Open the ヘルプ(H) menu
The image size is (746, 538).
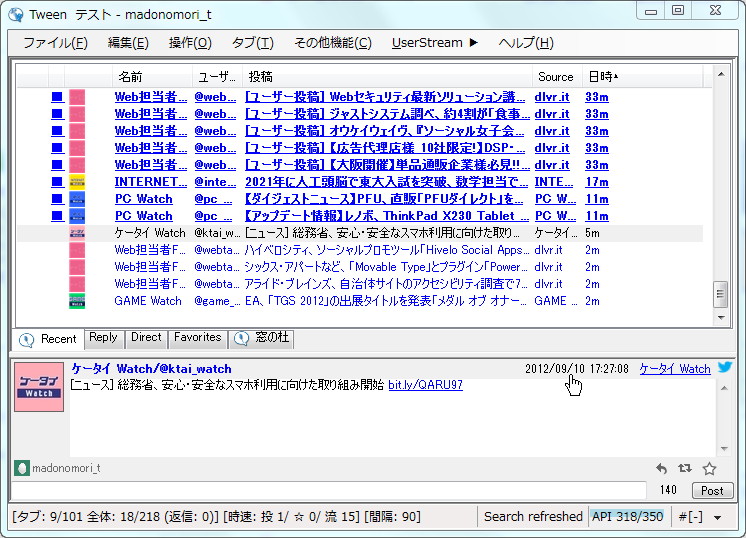pos(526,43)
